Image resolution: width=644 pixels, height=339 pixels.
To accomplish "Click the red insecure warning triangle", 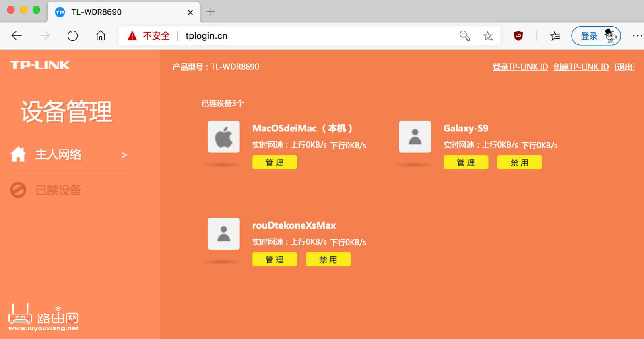I will [x=132, y=36].
